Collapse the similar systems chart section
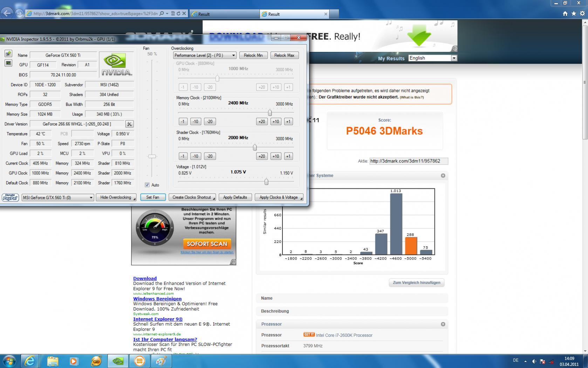Screen dimensions: 588x368 (443, 175)
